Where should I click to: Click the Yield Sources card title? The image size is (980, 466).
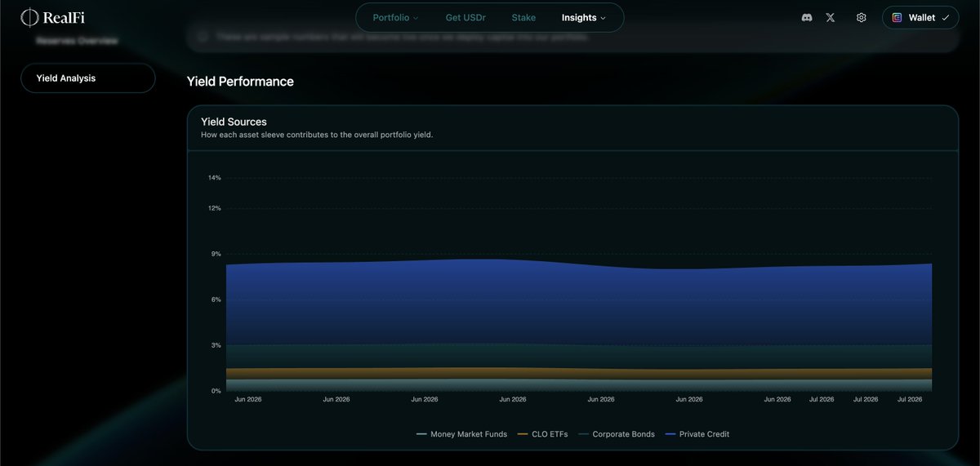point(234,122)
